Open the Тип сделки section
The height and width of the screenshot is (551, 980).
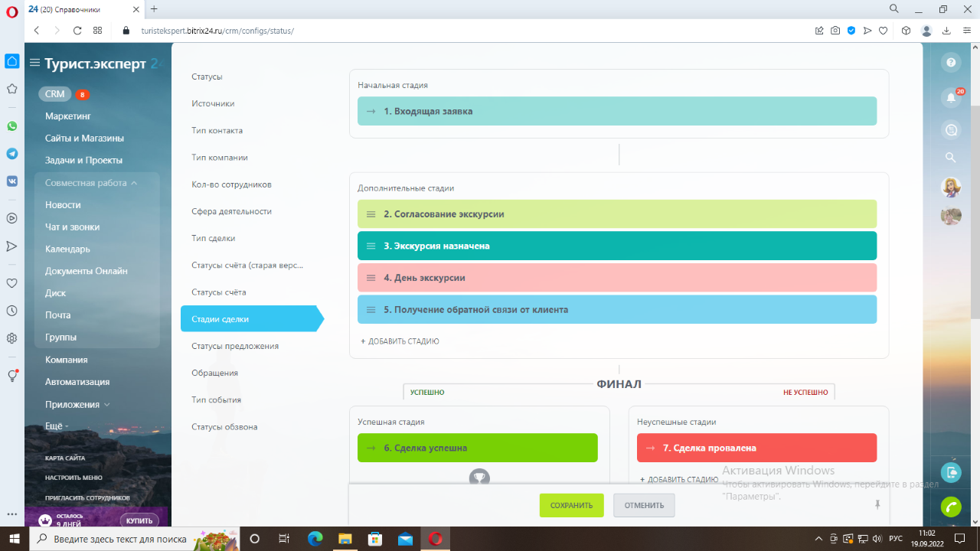click(213, 238)
